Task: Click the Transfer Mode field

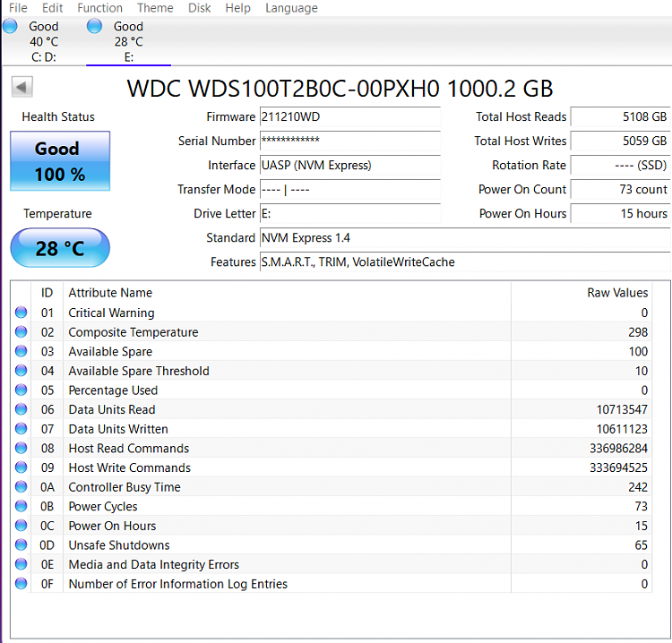Action: click(350, 189)
